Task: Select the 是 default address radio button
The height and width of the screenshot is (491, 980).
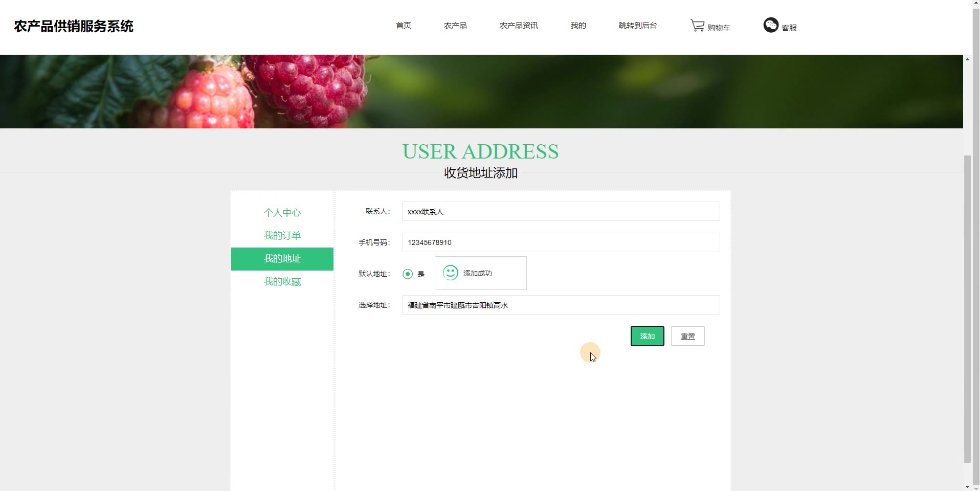Action: [408, 274]
